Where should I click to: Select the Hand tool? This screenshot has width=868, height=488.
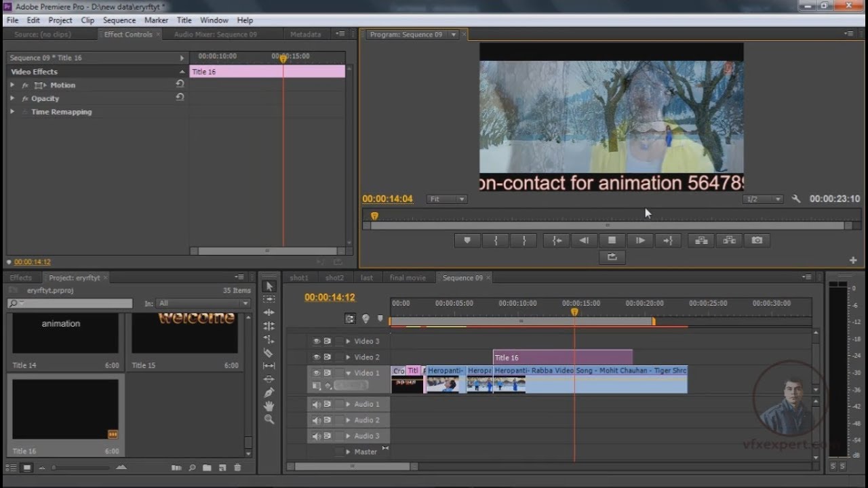(x=269, y=406)
